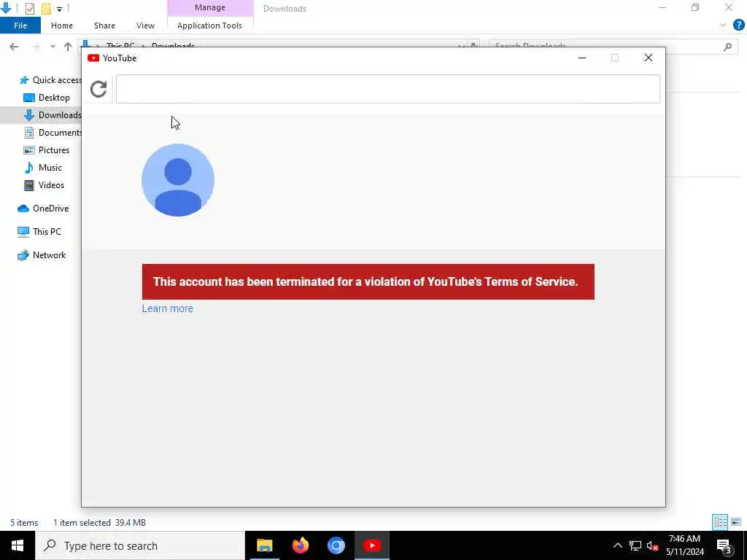Click the account terminated red banner message

pyautogui.click(x=368, y=282)
